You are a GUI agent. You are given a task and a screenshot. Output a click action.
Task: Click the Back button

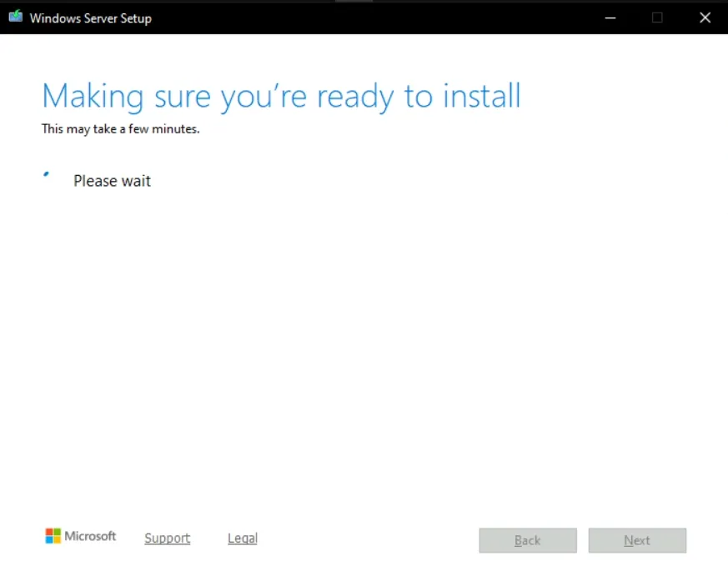(x=528, y=540)
